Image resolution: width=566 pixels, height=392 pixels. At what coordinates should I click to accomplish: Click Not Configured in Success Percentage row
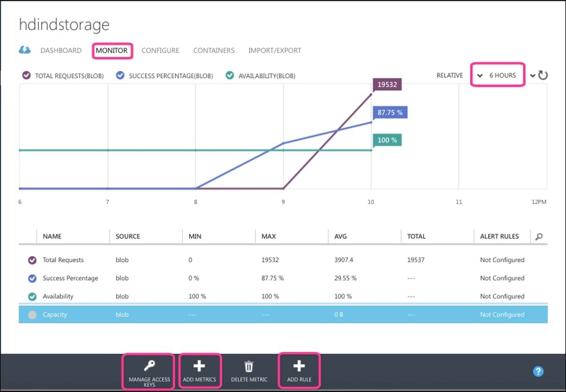(x=502, y=278)
